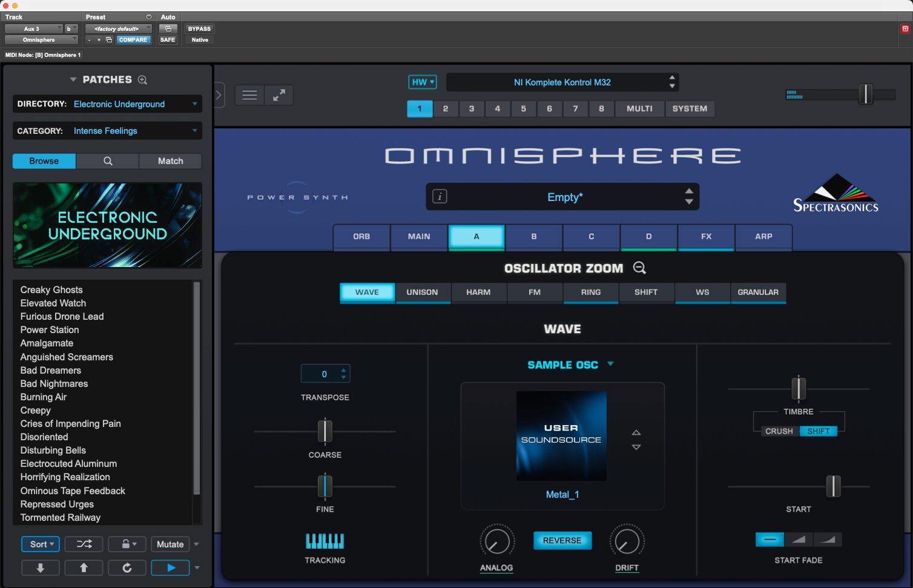Switch to the FX tab
This screenshot has width=913, height=588.
[x=706, y=236]
